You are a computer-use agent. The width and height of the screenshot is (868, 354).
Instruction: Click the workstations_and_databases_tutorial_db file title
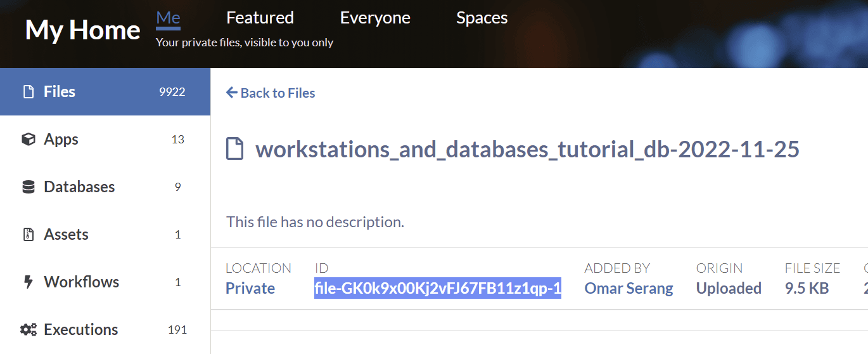click(x=527, y=150)
